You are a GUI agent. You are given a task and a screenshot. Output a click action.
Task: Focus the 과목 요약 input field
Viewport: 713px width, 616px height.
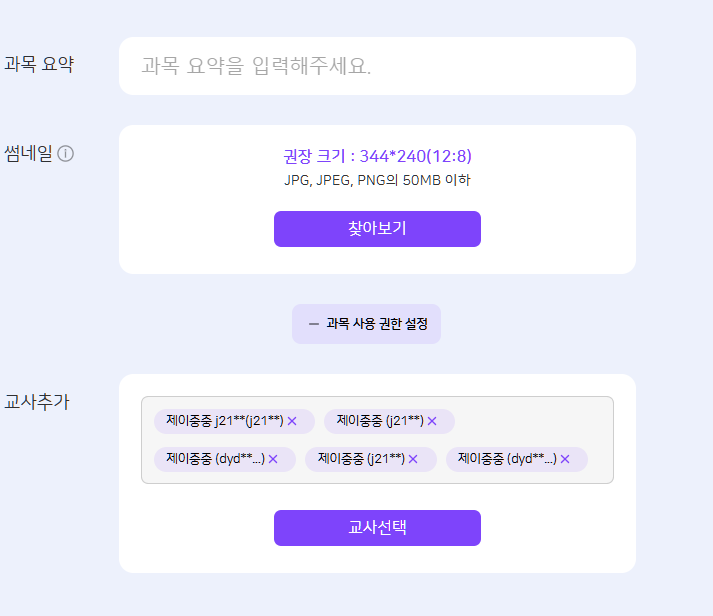377,67
